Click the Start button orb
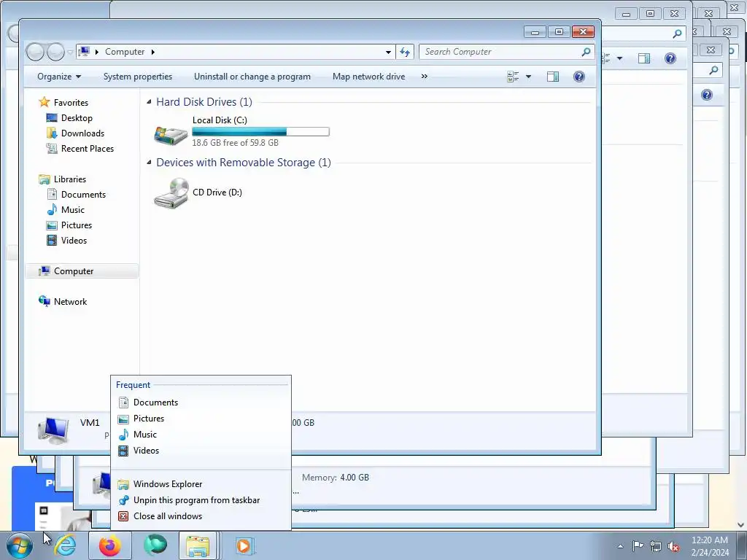Viewport: 747px width, 560px height. click(x=20, y=545)
